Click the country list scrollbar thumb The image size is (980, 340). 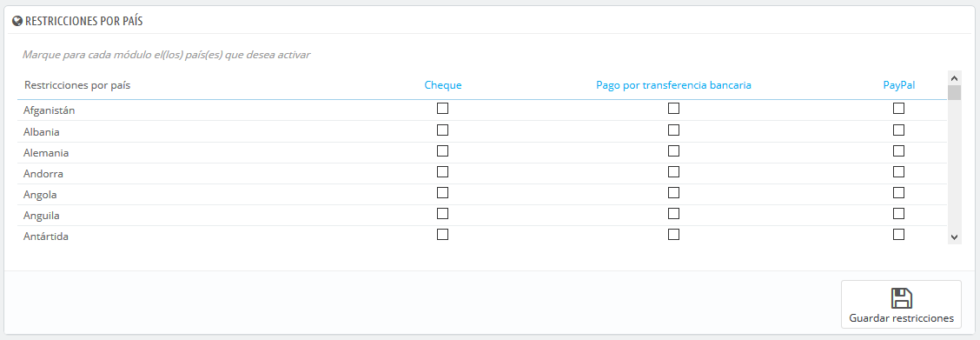click(x=955, y=93)
